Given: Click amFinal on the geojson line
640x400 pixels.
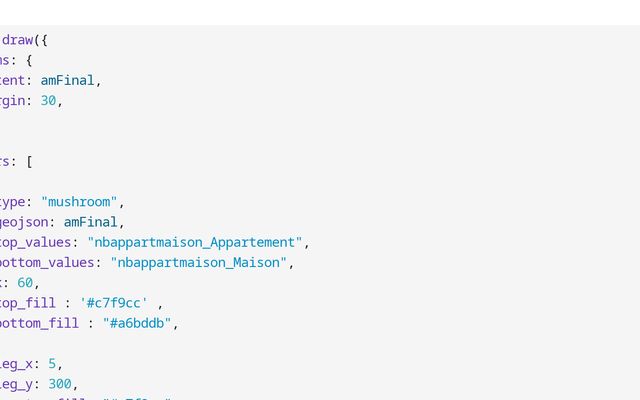Looking at the screenshot, I should (94, 222).
